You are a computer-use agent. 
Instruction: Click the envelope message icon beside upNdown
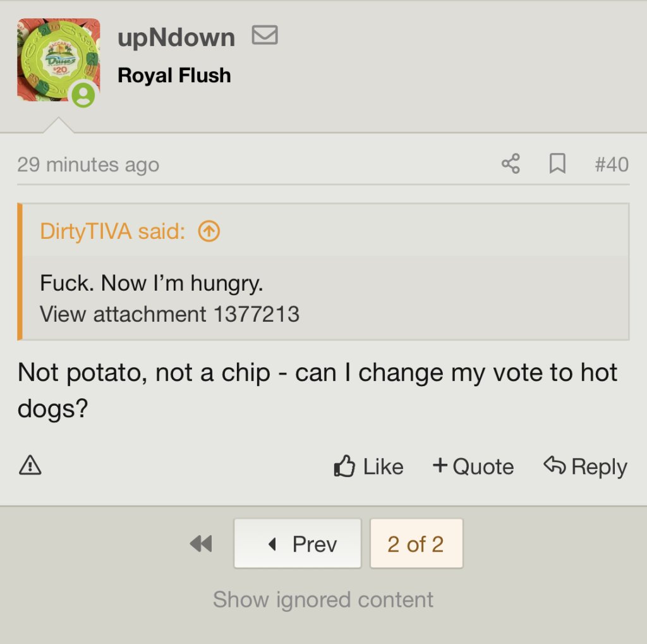coord(265,36)
